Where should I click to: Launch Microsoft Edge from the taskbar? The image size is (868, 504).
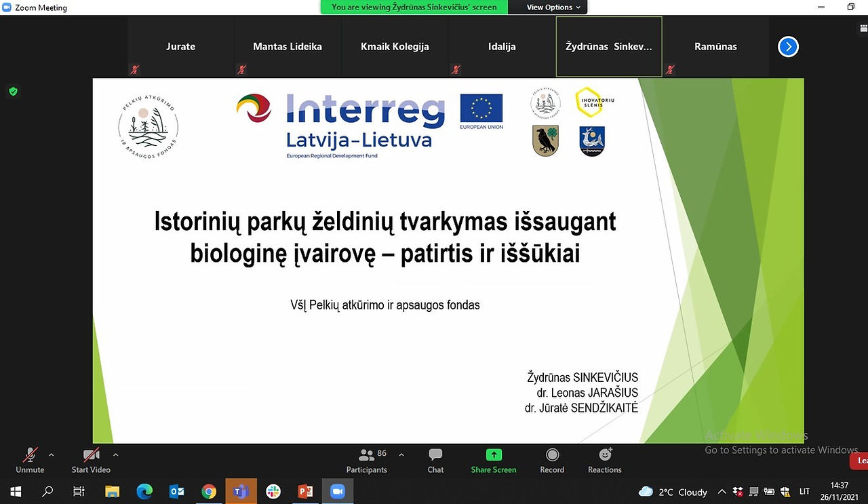click(144, 491)
